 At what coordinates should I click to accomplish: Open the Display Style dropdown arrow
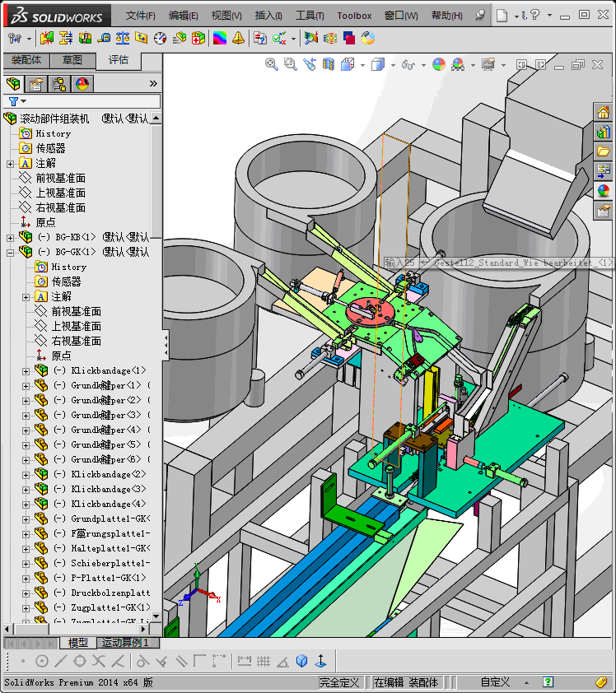pos(393,64)
